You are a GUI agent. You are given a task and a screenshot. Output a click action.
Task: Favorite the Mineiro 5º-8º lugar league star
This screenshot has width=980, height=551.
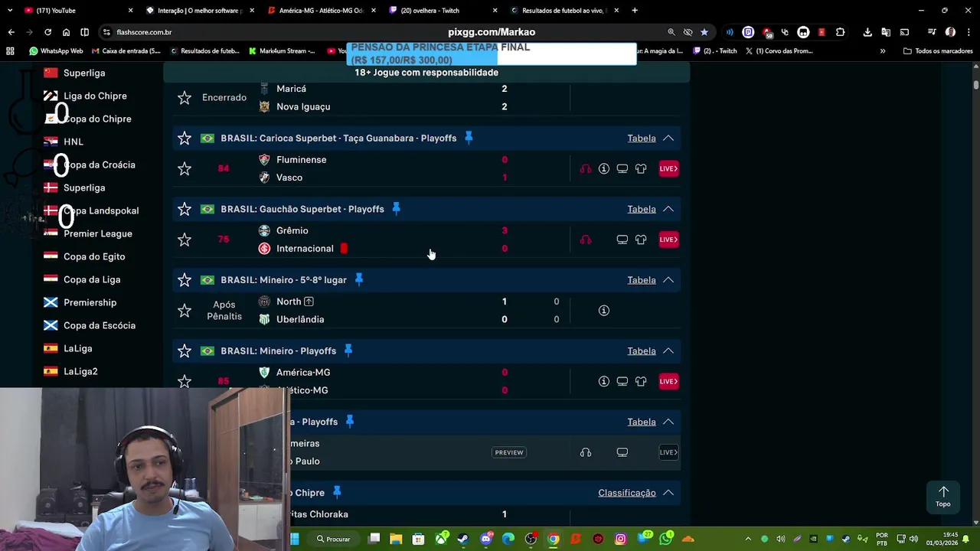tap(185, 280)
